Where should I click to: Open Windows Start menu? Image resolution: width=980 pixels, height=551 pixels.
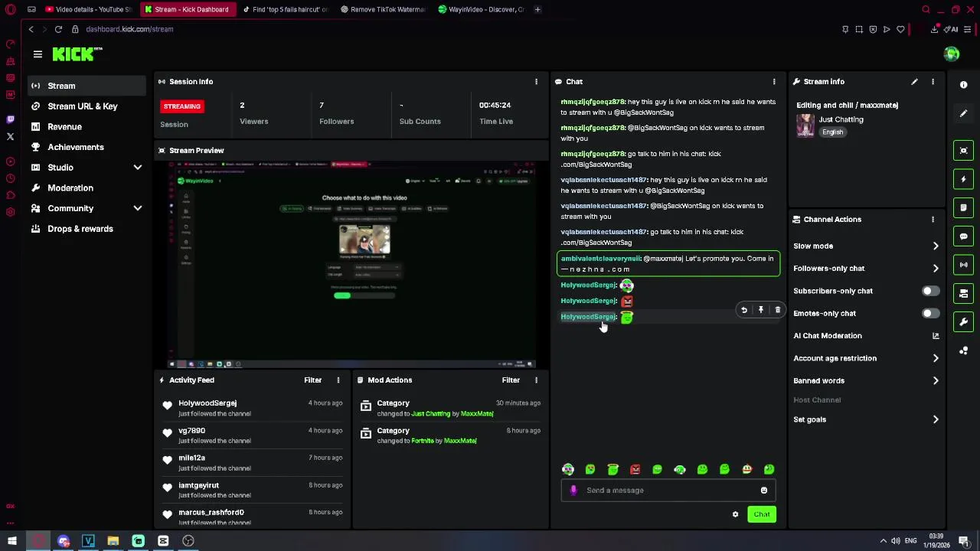point(12,541)
